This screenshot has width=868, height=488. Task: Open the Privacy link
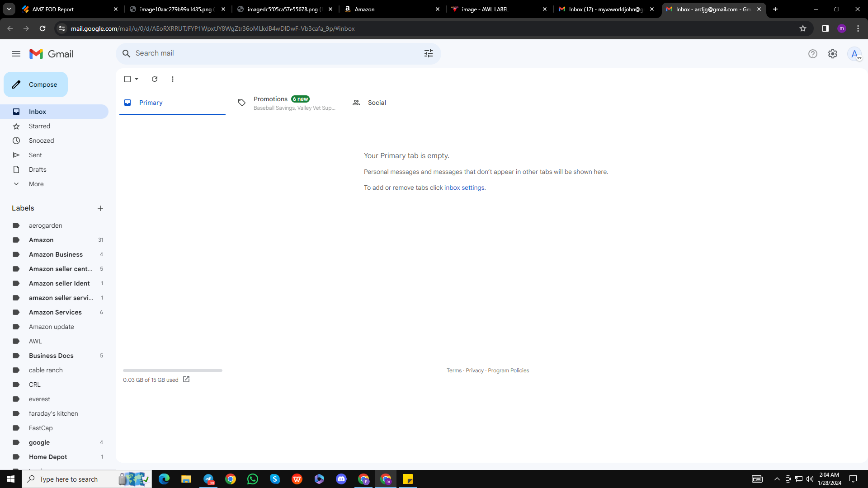point(475,371)
